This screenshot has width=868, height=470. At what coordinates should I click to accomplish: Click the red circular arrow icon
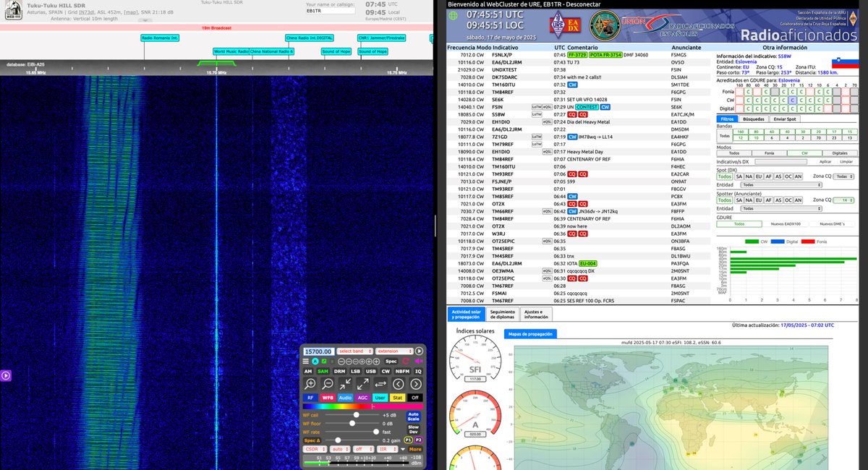pos(406,362)
